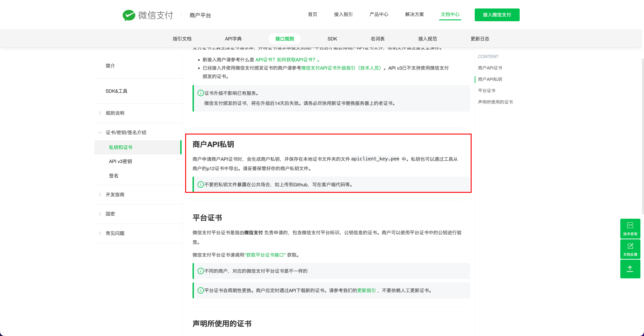Switch to the API字典 tab
Screen dimensions: 644x336
(233, 39)
